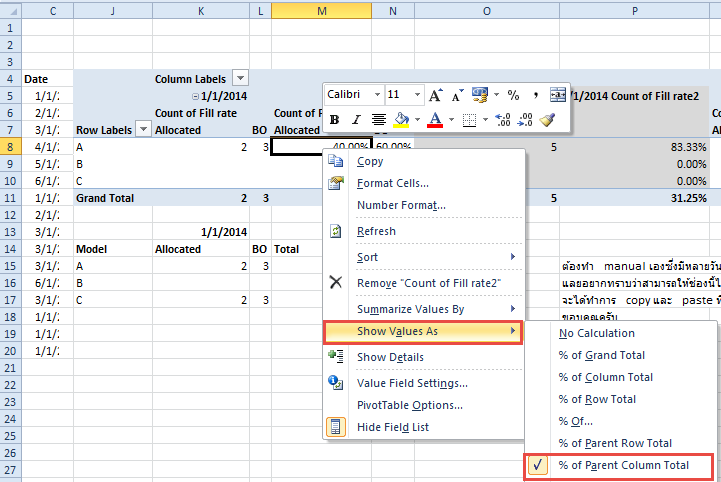Collapse the 1/1/2014 date group

click(196, 95)
